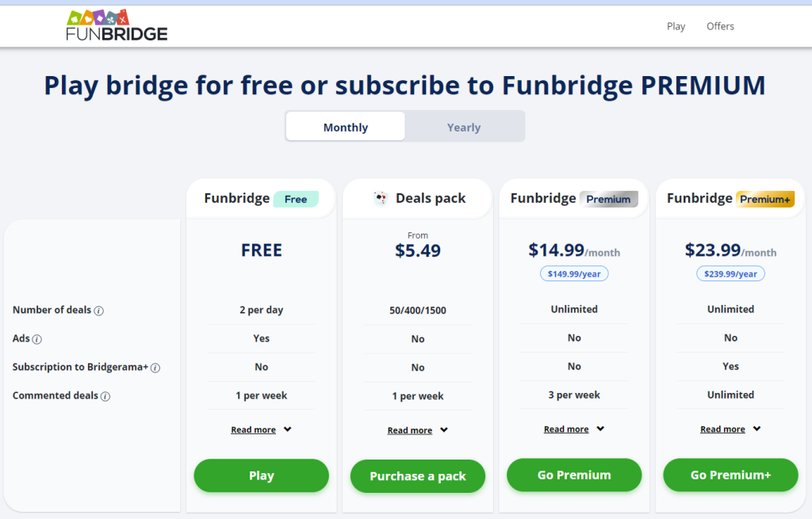Expand Read more under Funbridge Premium
812x519 pixels.
pos(574,429)
